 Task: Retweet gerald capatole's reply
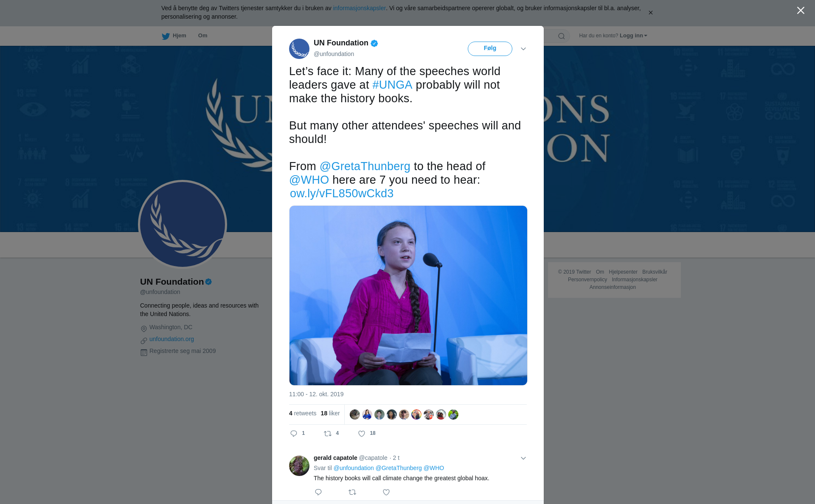[352, 492]
